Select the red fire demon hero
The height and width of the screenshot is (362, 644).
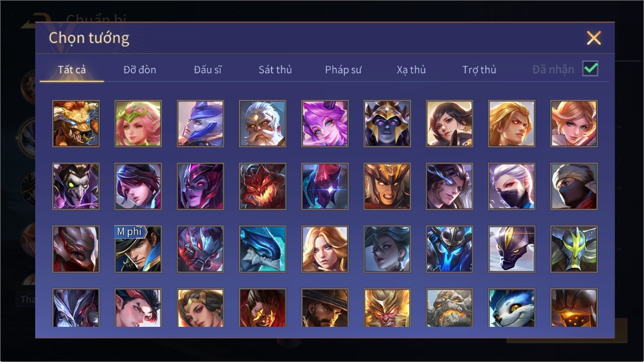pyautogui.click(x=263, y=186)
